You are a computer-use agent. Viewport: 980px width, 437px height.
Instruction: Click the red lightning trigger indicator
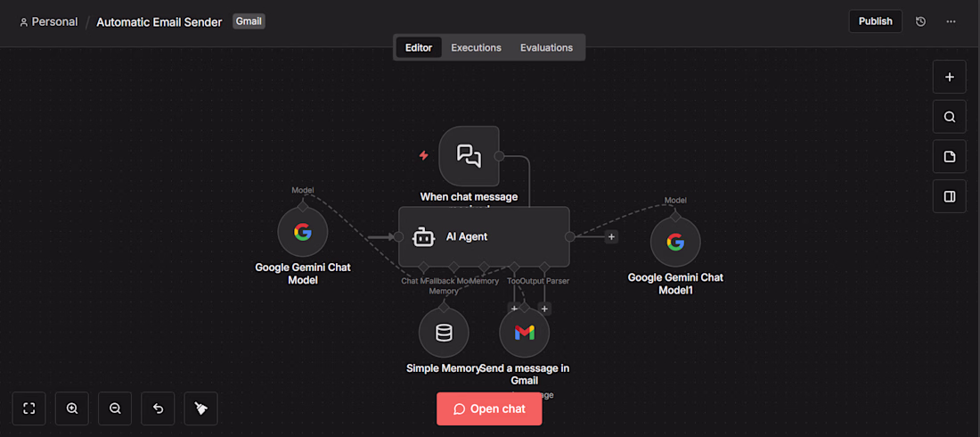424,155
